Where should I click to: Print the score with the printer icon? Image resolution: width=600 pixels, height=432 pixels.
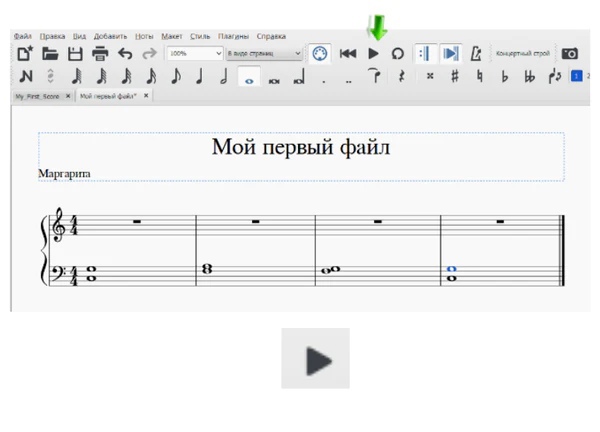[x=100, y=54]
